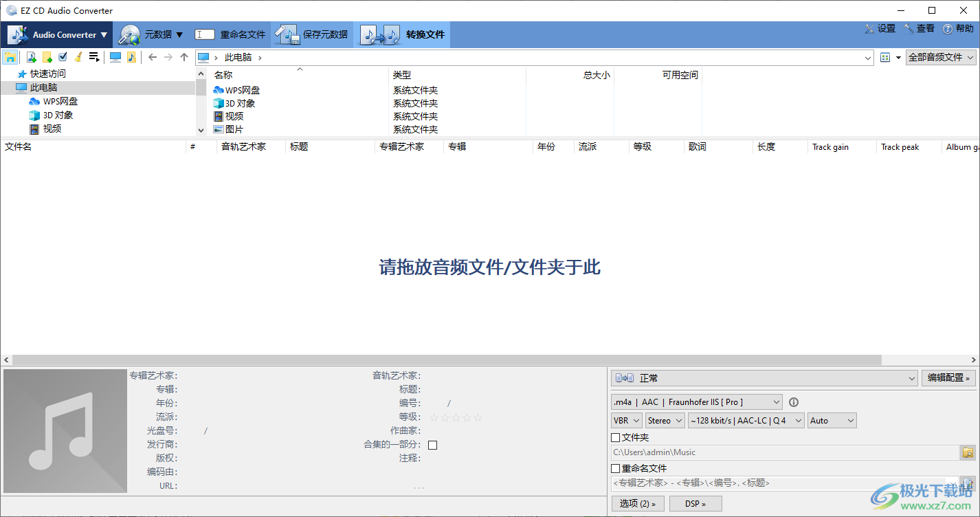The image size is (980, 517).
Task: Click the broom clear-list icon
Action: [x=78, y=57]
